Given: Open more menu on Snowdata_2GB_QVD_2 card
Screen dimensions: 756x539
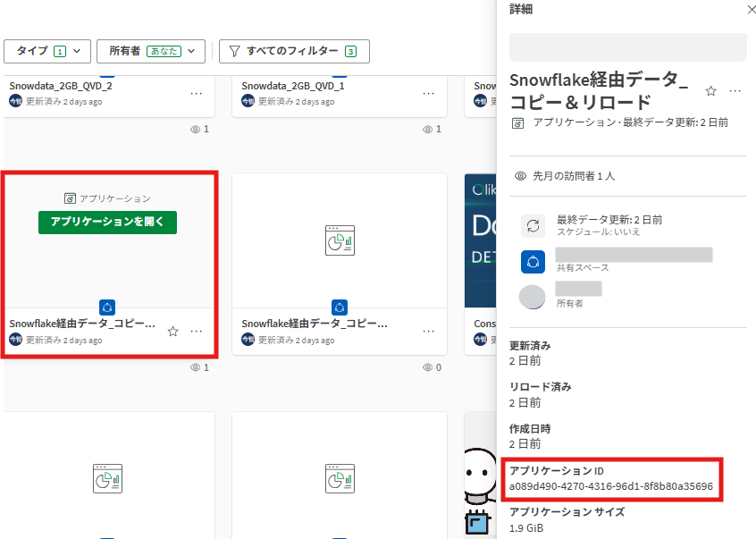Looking at the screenshot, I should (197, 94).
